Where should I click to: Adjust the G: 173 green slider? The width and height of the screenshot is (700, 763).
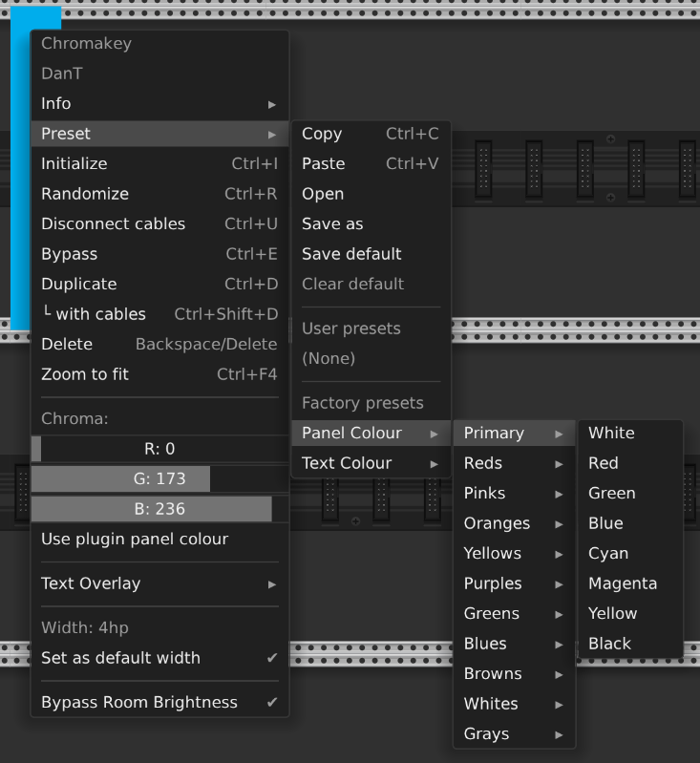[159, 479]
